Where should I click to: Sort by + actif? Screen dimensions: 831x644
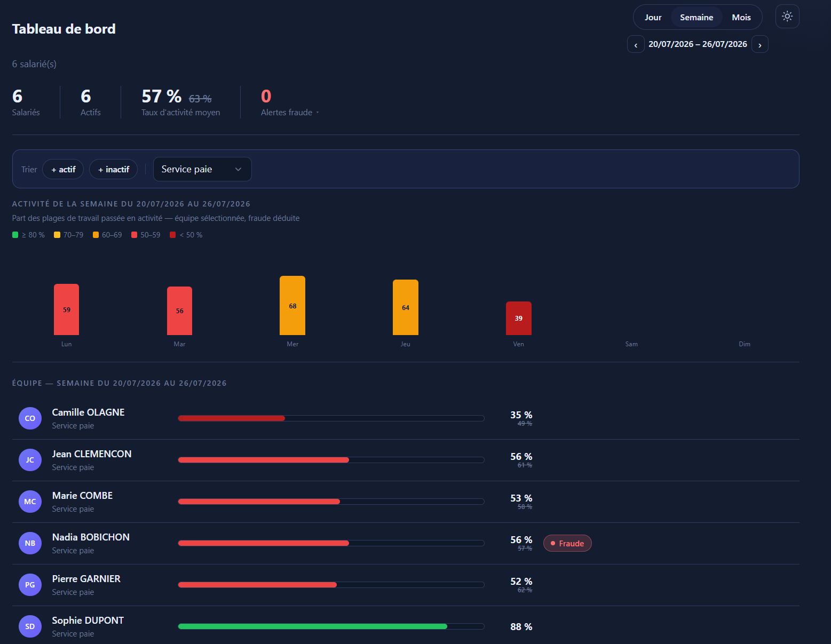[x=63, y=169]
